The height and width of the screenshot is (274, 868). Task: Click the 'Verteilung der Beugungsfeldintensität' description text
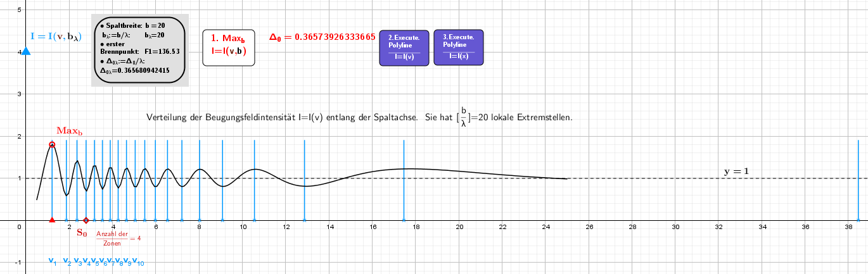pyautogui.click(x=359, y=118)
